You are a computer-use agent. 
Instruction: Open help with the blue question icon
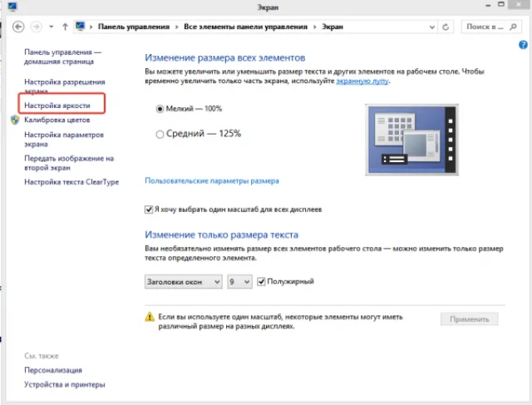(523, 45)
